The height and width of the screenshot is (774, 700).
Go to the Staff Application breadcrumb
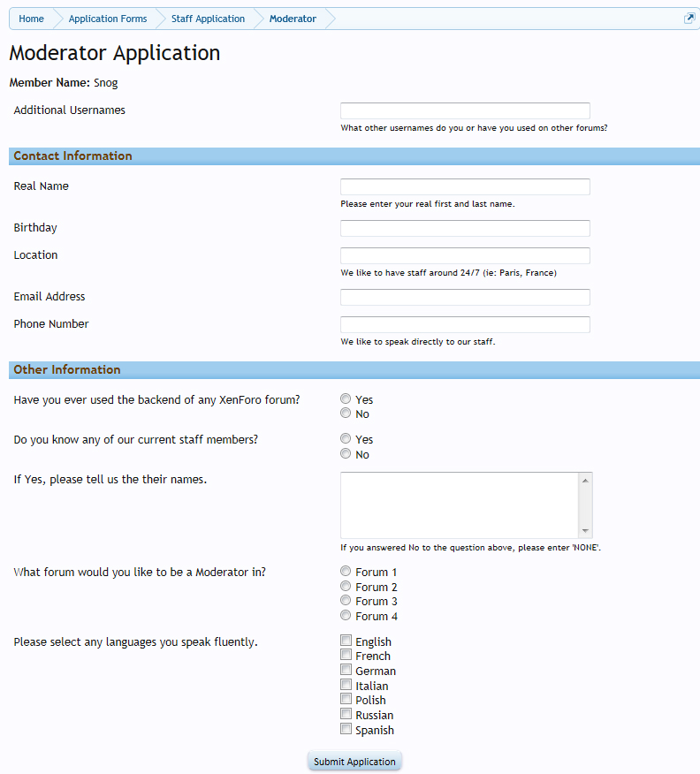(x=208, y=18)
